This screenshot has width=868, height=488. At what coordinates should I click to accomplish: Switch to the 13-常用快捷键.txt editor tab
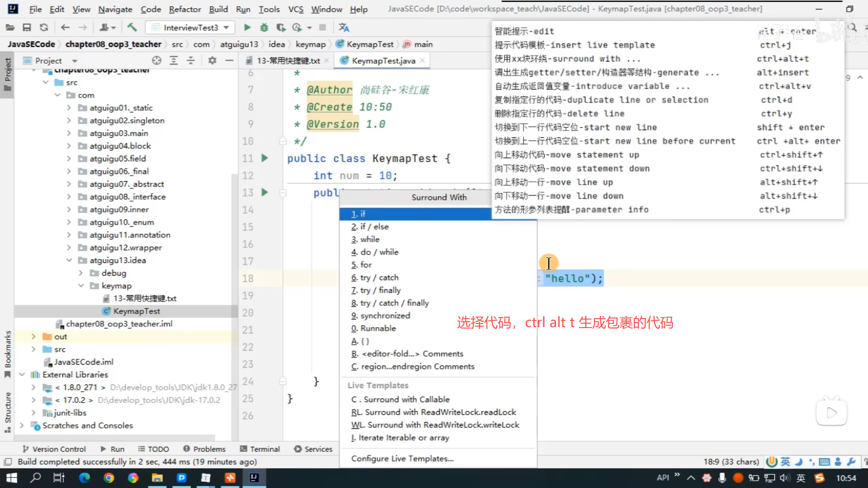pyautogui.click(x=288, y=61)
